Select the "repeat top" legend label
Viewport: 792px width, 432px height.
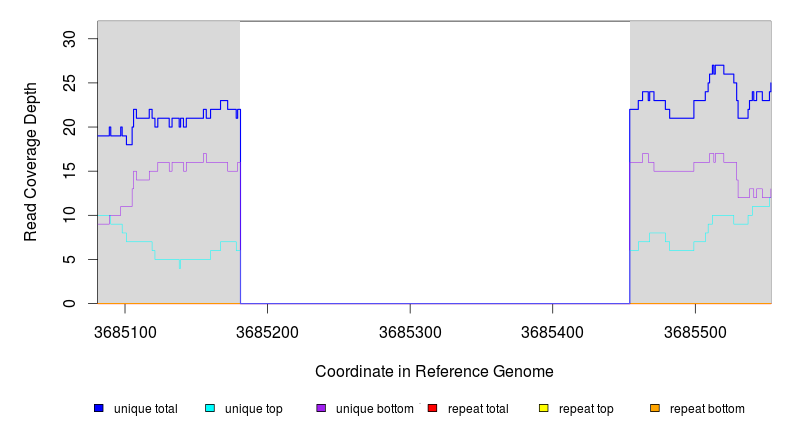(586, 409)
